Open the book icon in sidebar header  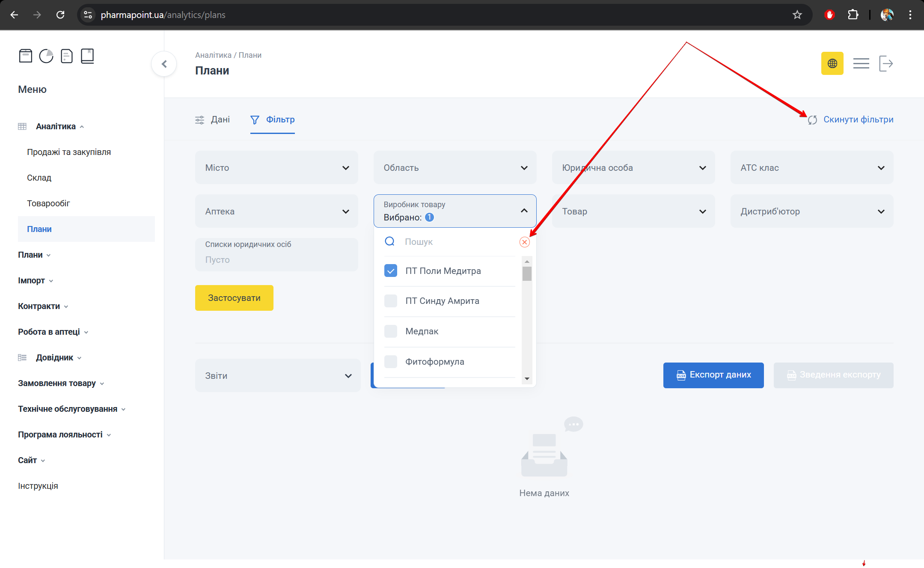tap(87, 56)
